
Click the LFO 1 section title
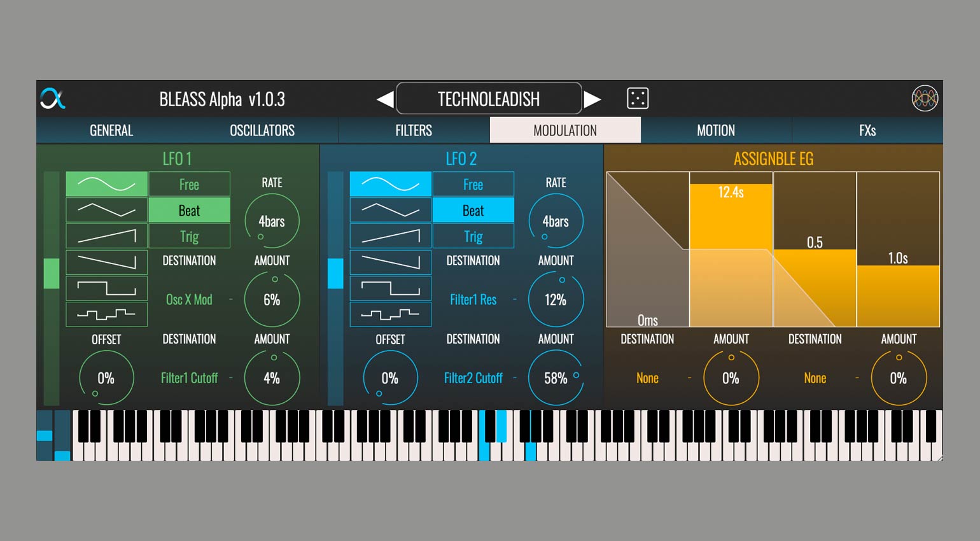pos(177,158)
